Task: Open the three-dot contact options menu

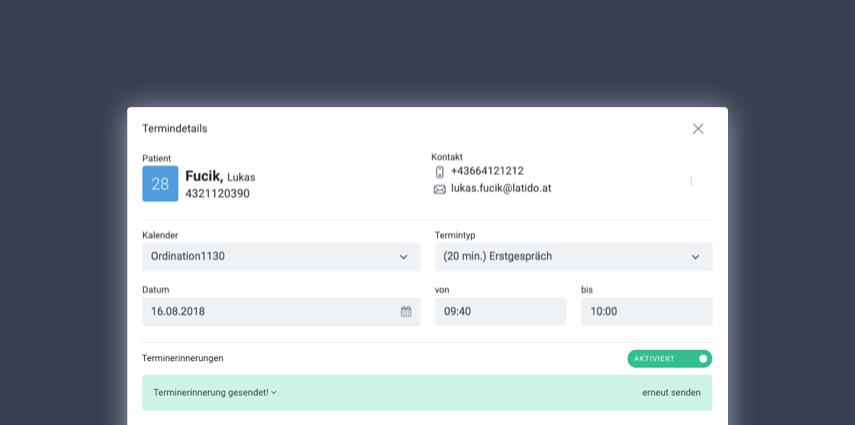Action: pos(691,181)
